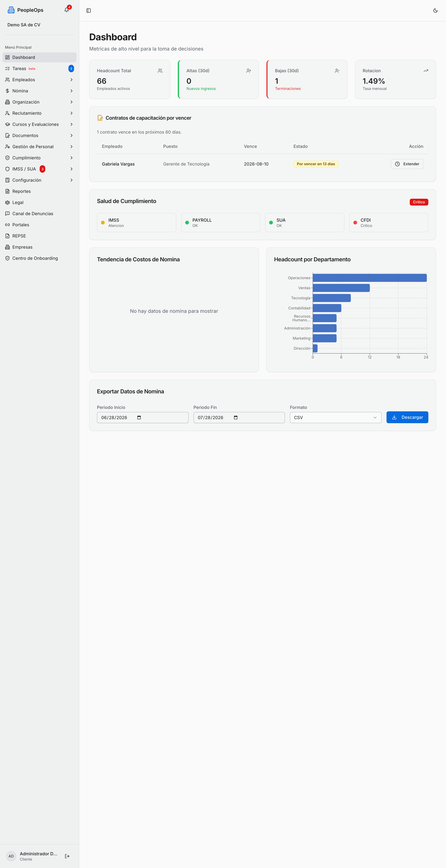Expand the Configuración submenu chevron
Screen dimensions: 446x868
point(71,180)
